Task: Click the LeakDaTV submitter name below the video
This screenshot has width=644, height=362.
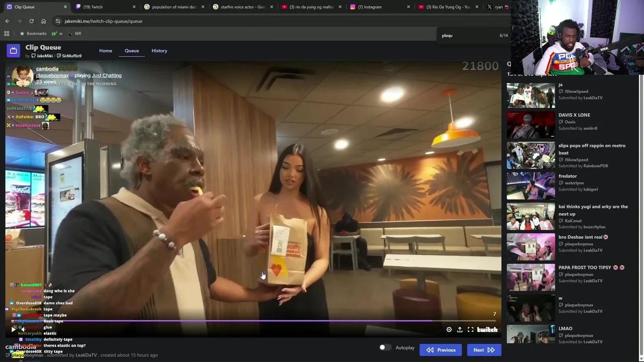Action: (86, 355)
